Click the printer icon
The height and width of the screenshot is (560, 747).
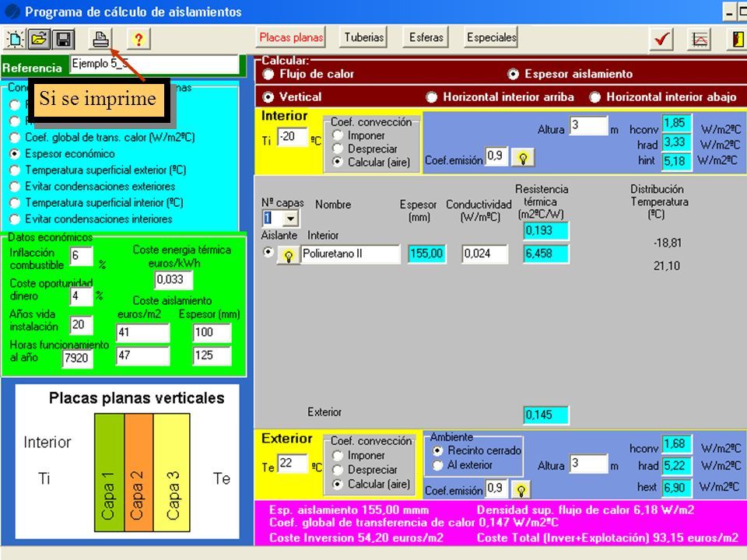click(x=100, y=39)
